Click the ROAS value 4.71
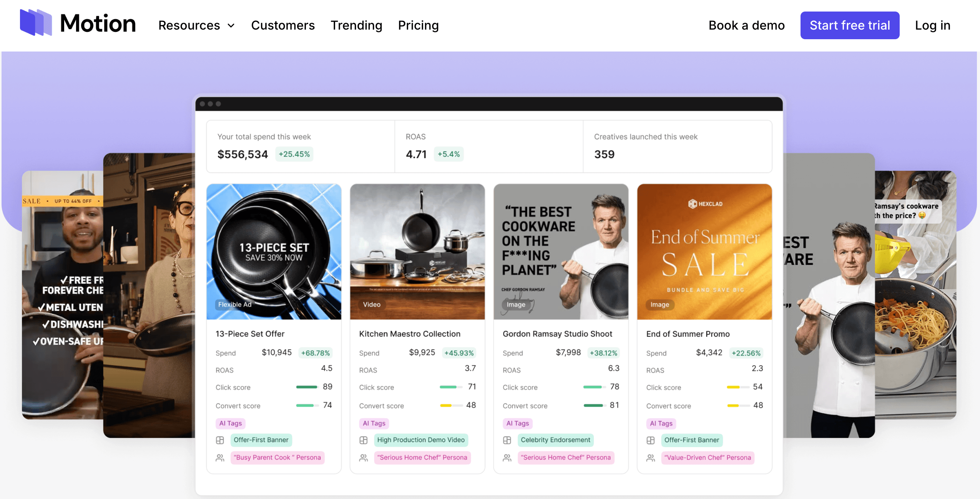The height and width of the screenshot is (499, 980). pos(416,155)
